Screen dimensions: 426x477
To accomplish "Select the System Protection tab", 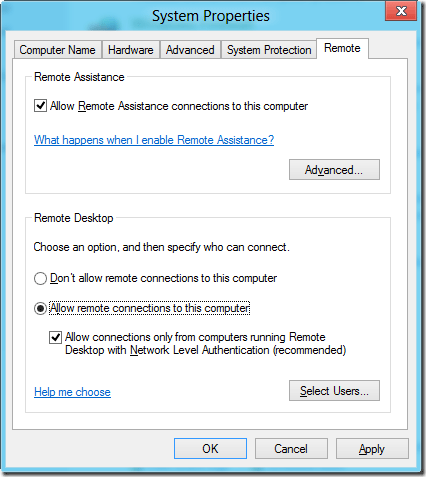I will coord(269,50).
